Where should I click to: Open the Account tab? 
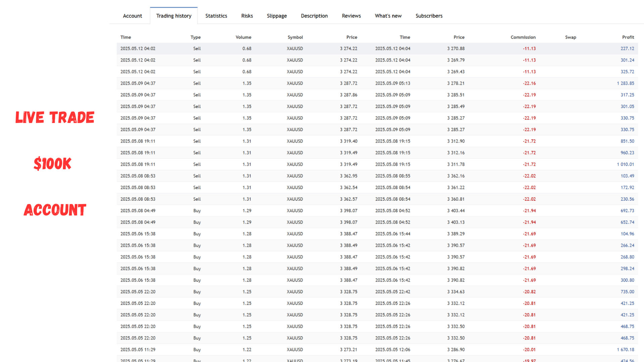click(132, 16)
